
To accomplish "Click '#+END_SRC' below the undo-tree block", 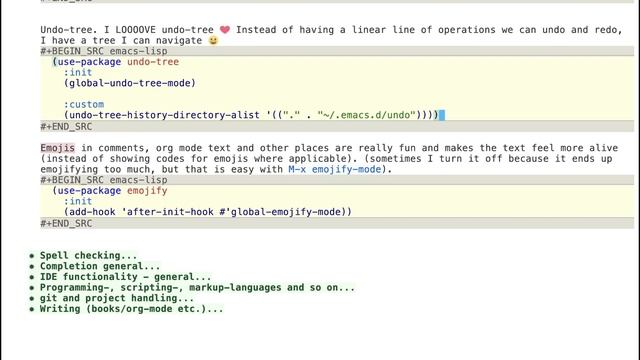I will [x=66, y=127].
